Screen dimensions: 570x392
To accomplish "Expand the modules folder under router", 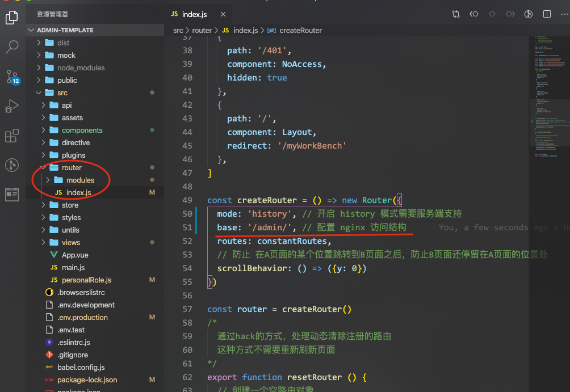I will tap(95, 180).
